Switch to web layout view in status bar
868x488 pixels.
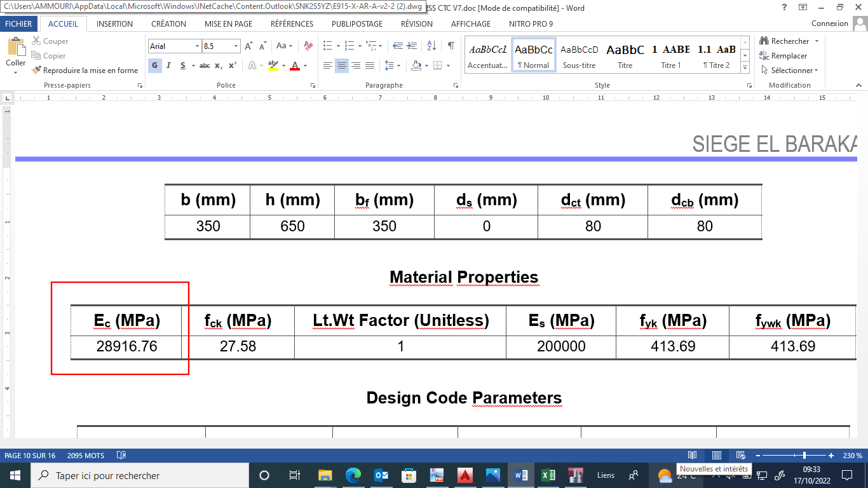point(740,456)
